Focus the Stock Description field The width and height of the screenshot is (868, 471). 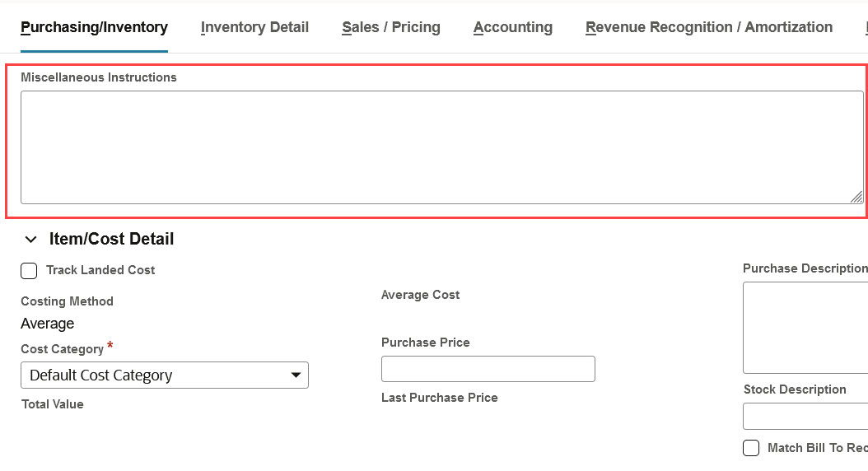pyautogui.click(x=805, y=416)
